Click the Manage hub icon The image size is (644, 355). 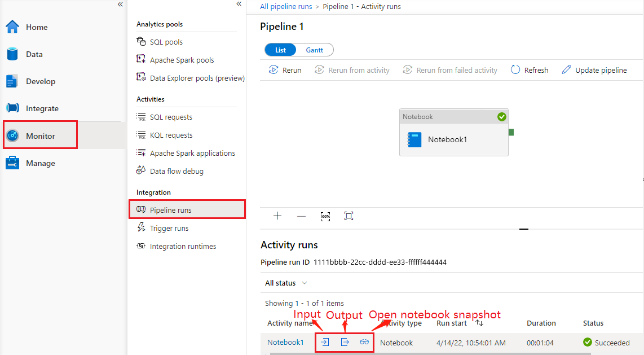coord(12,163)
